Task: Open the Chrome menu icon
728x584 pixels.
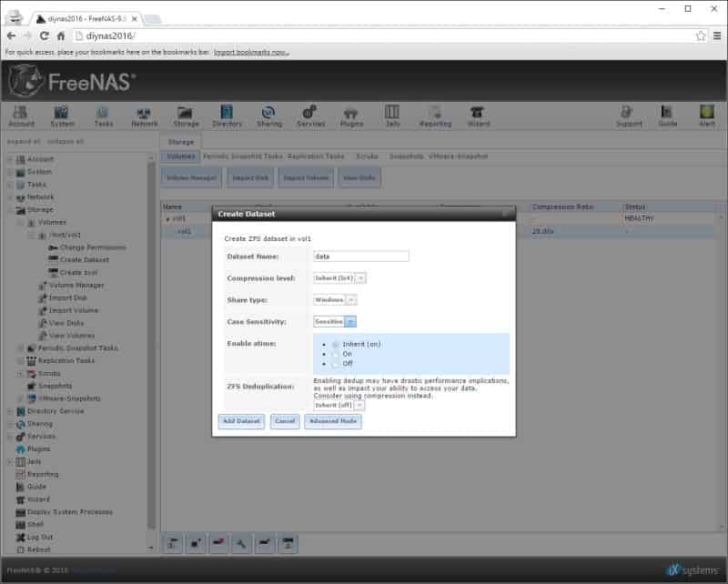Action: [717, 35]
